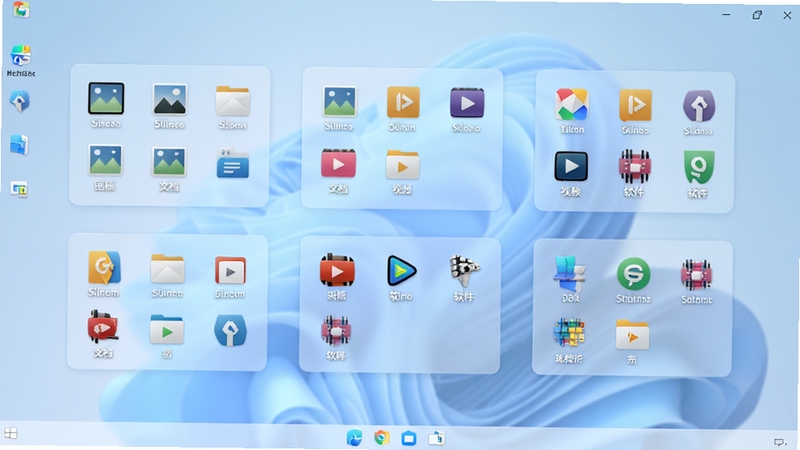Image resolution: width=800 pixels, height=450 pixels.
Task: Open the light folder beside the dark-mountain picture
Action: click(233, 101)
